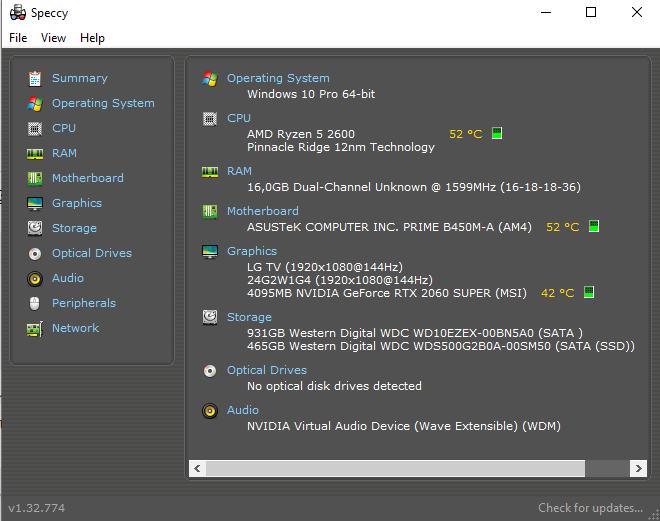Click the Audio speaker icon in summary panel
Image resolution: width=660 pixels, height=521 pixels.
[210, 411]
